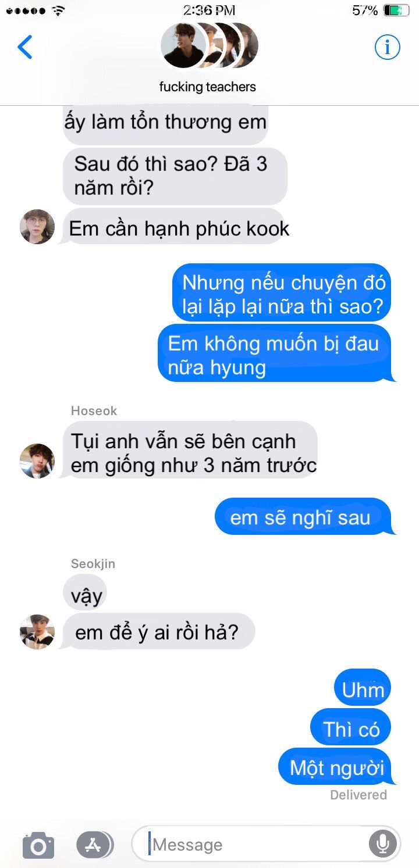Tap 'em để ý ai rồi hả?' message
Screen dimensions: 419x868
click(x=157, y=632)
